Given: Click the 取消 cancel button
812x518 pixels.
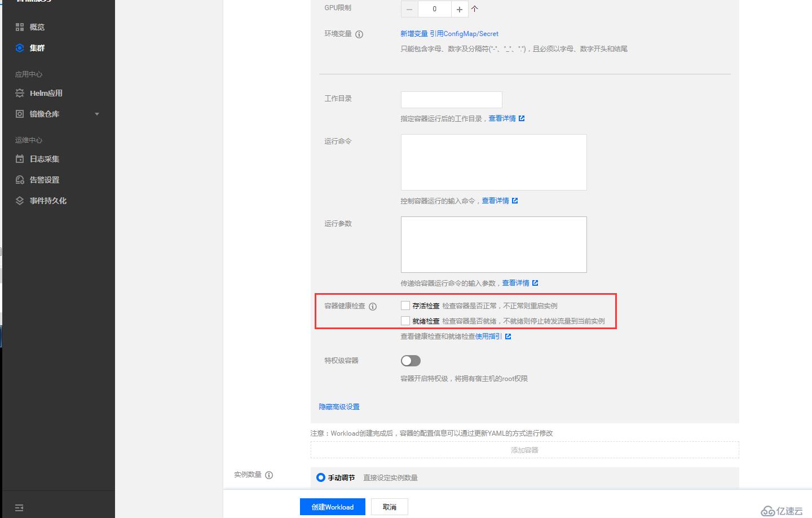Looking at the screenshot, I should click(390, 507).
